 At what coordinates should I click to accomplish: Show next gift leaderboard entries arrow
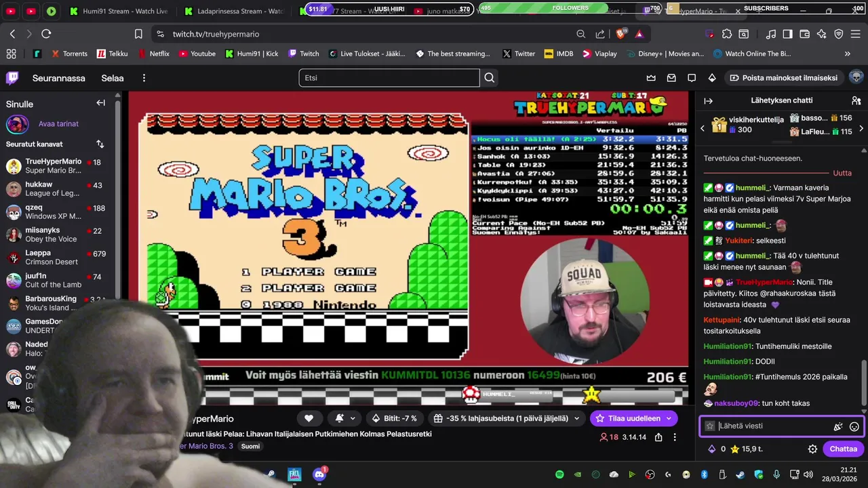point(861,127)
